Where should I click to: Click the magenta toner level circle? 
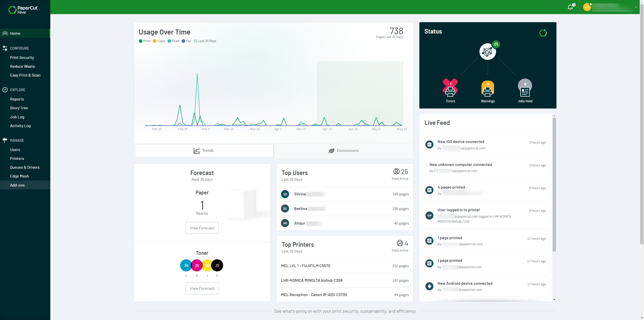[197, 265]
